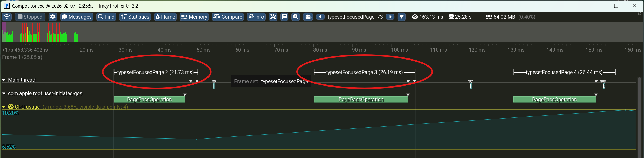Click the robot icon button

pyautogui.click(x=308, y=17)
